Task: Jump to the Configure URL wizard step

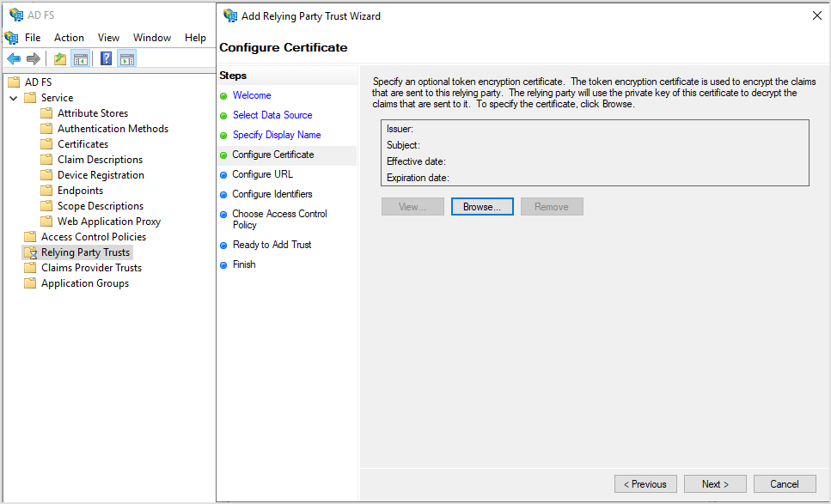Action: (263, 174)
